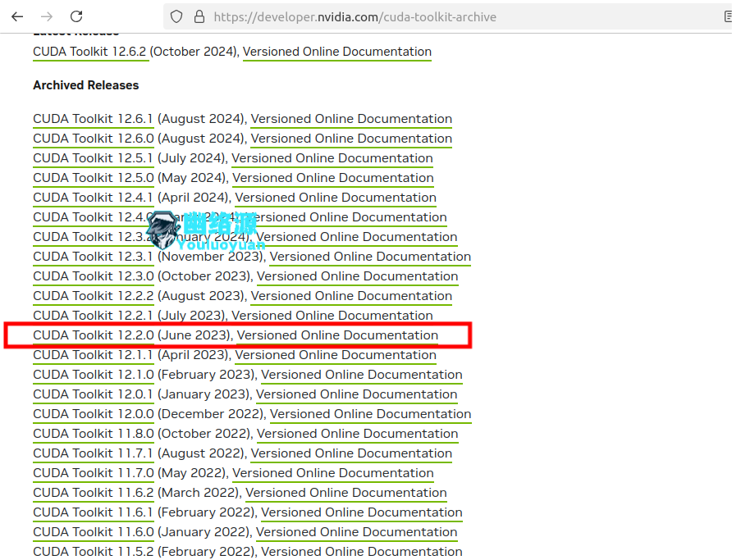Open CUDA Toolkit 12.2.0 link
Screen dimensions: 732x560
[x=94, y=335]
